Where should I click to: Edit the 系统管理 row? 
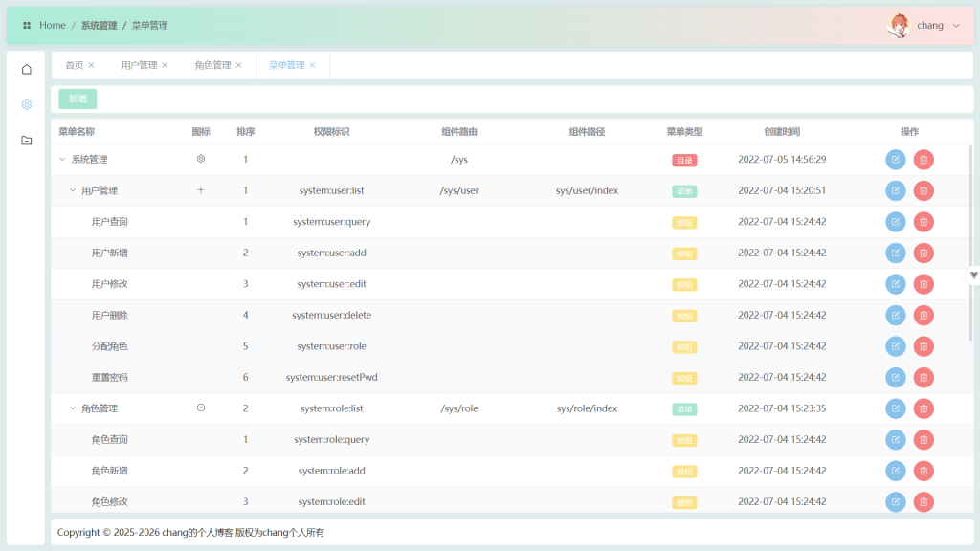point(895,160)
